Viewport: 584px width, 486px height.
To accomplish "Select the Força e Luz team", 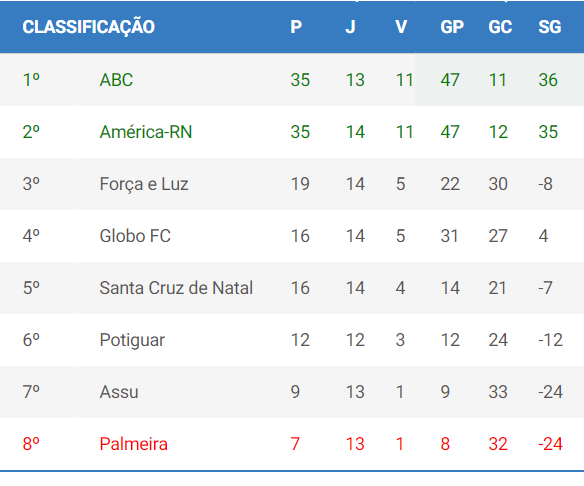I will click(144, 184).
